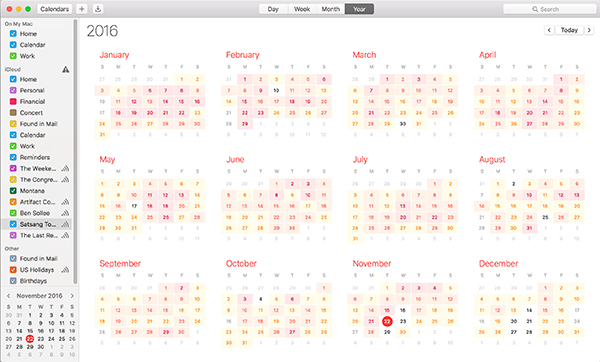Toggle the US Holidays checkbox
The image size is (600, 362).
[x=13, y=269]
